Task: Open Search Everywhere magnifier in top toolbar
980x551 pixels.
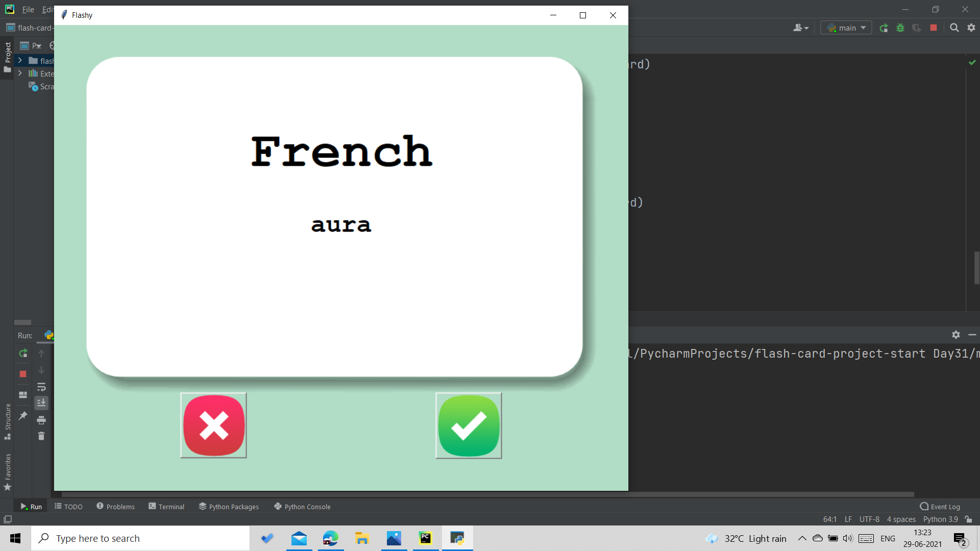Action: [953, 28]
